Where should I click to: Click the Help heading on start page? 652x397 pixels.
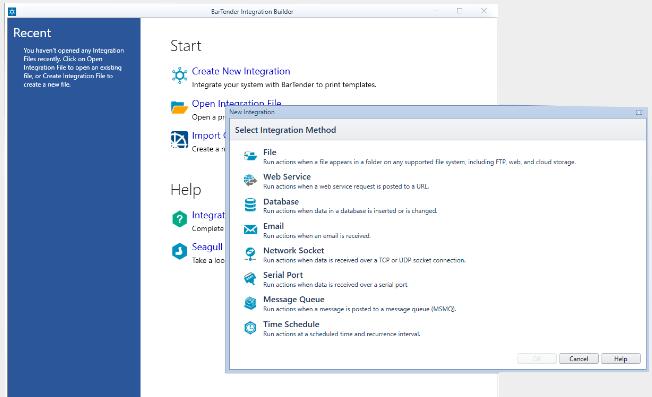(x=186, y=190)
